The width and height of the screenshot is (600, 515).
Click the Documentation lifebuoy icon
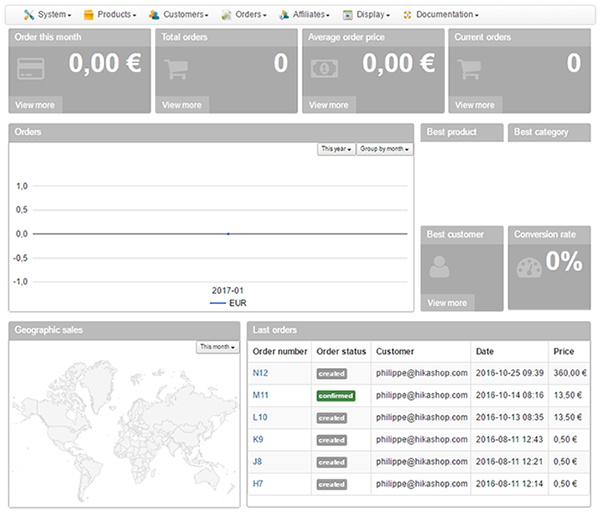pos(408,15)
